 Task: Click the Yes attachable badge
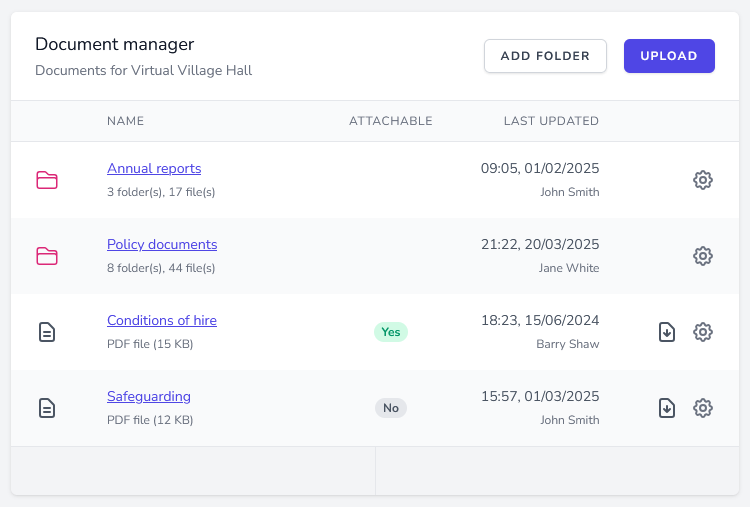pyautogui.click(x=391, y=332)
